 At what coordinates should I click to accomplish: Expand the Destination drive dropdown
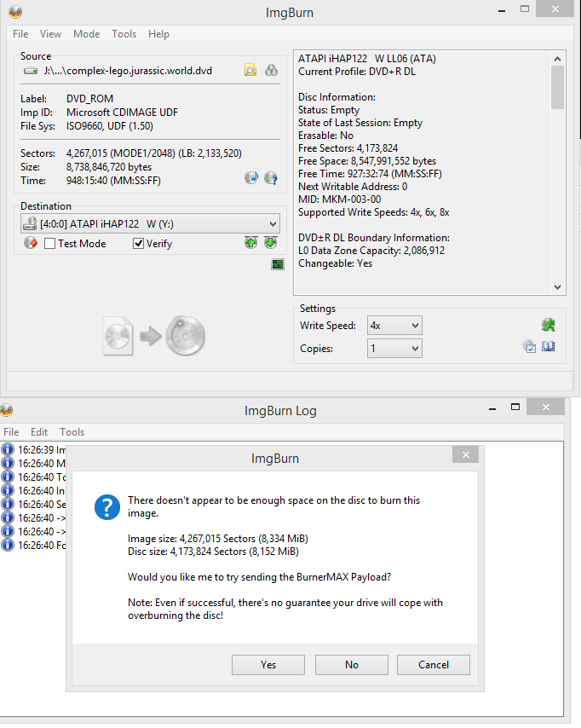tap(272, 224)
